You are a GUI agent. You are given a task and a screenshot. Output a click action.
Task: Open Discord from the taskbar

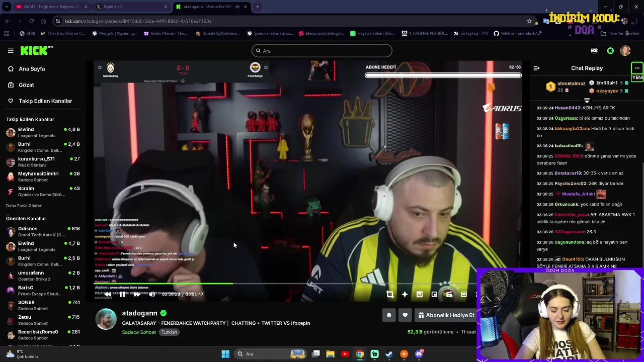coord(419,354)
